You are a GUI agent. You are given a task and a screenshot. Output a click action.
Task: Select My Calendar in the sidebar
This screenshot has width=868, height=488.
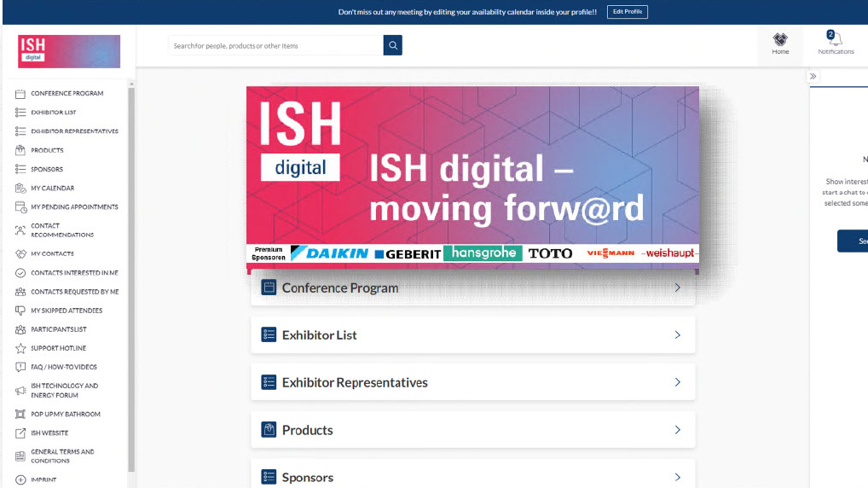[x=53, y=189]
